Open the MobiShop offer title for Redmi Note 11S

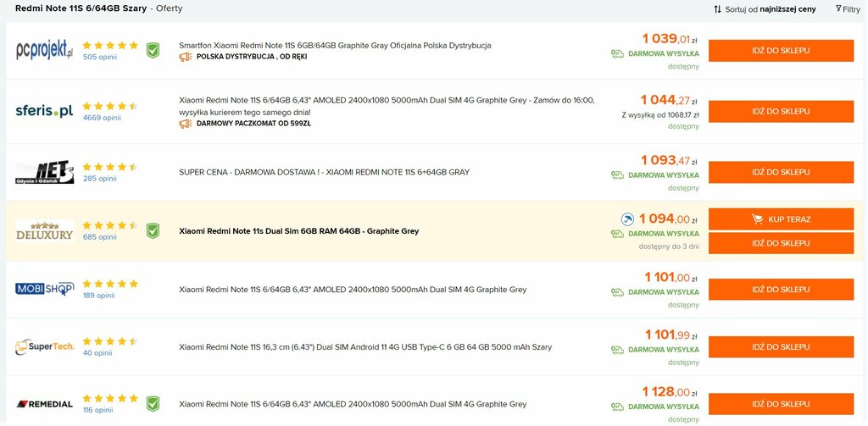click(x=353, y=290)
